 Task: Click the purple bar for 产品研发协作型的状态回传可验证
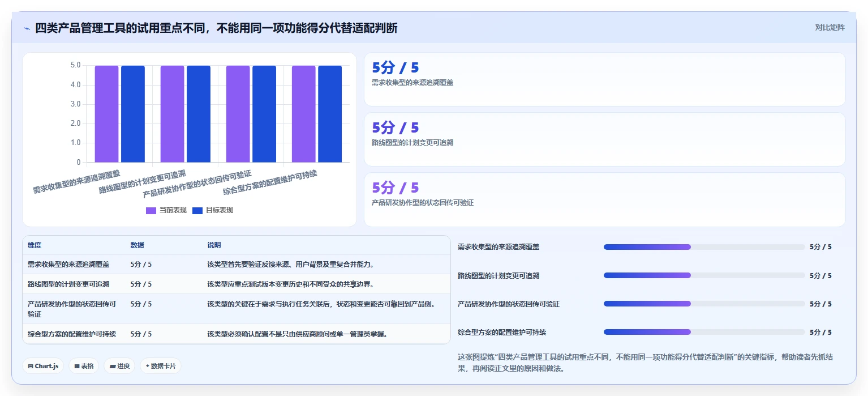(x=238, y=114)
